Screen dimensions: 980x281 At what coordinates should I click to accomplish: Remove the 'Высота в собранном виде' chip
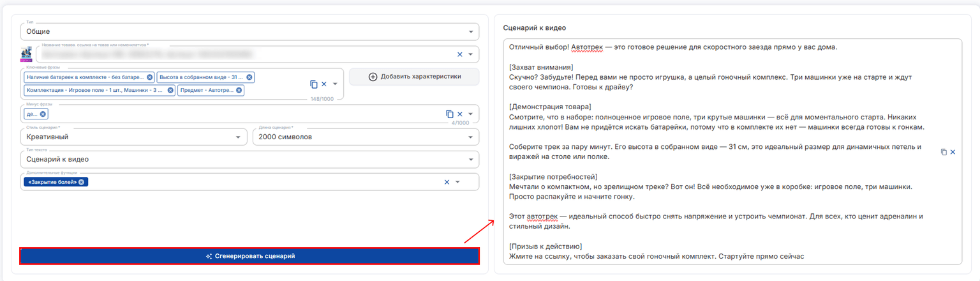(249, 77)
